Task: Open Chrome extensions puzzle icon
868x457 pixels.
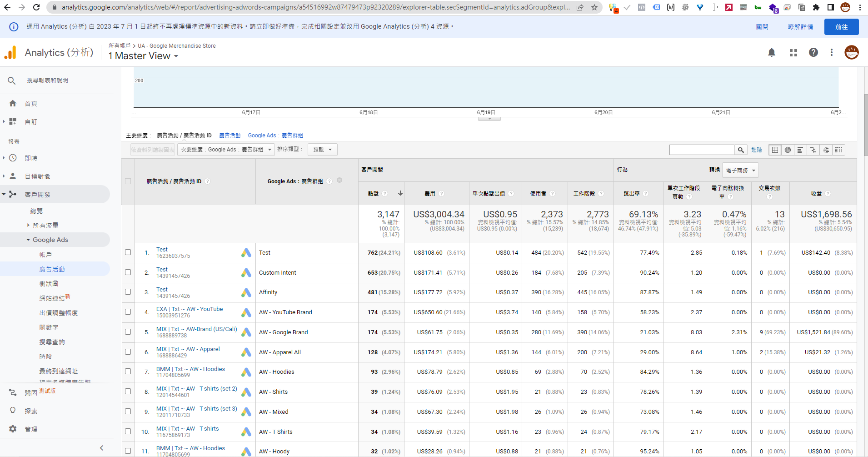Action: click(x=816, y=7)
